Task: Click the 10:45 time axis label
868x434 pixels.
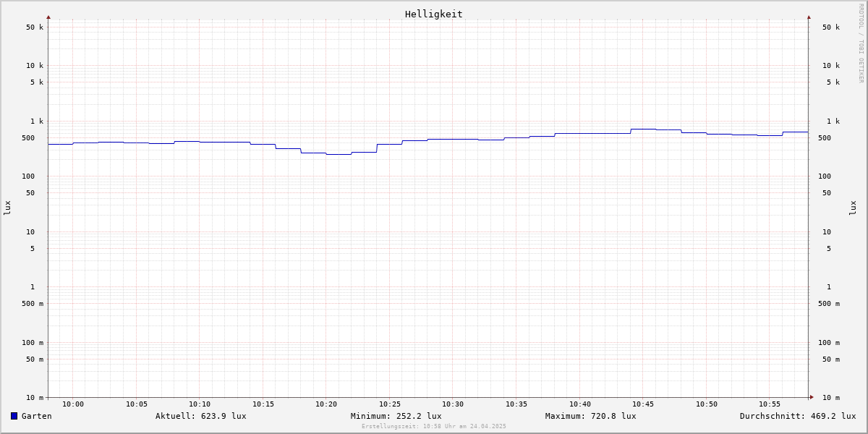Action: 643,404
